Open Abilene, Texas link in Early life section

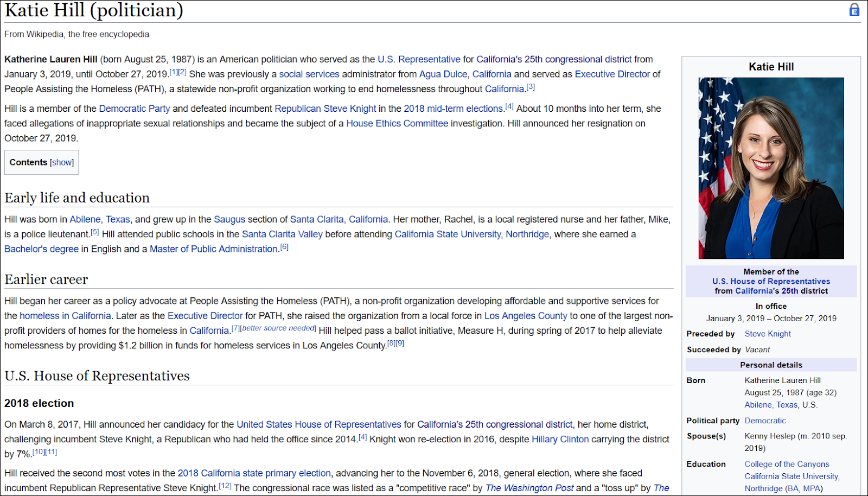(100, 219)
